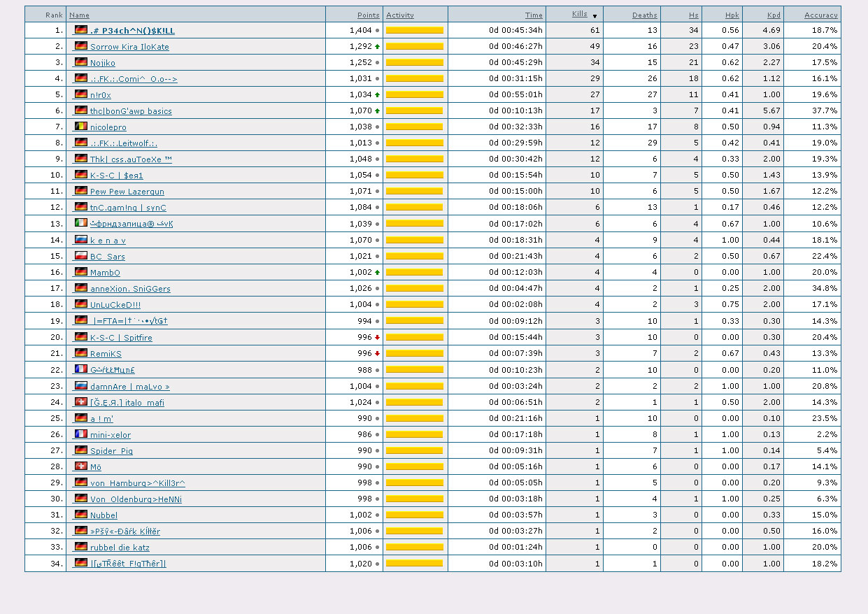Open thc|bonG'awp basics player page
868x614 pixels.
pyautogui.click(x=130, y=111)
